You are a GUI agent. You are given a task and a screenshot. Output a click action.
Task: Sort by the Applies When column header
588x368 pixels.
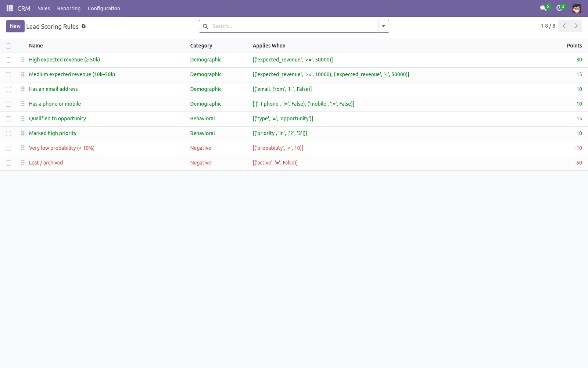[269, 46]
